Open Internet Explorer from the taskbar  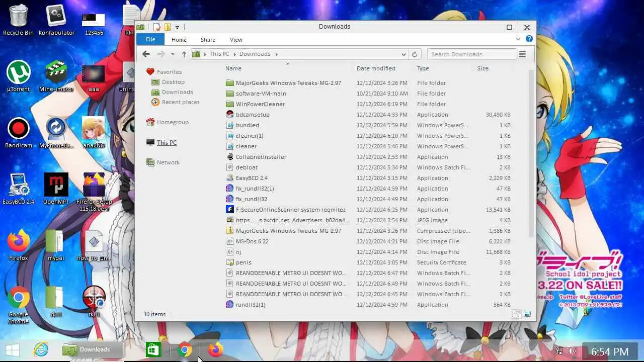pos(41,349)
